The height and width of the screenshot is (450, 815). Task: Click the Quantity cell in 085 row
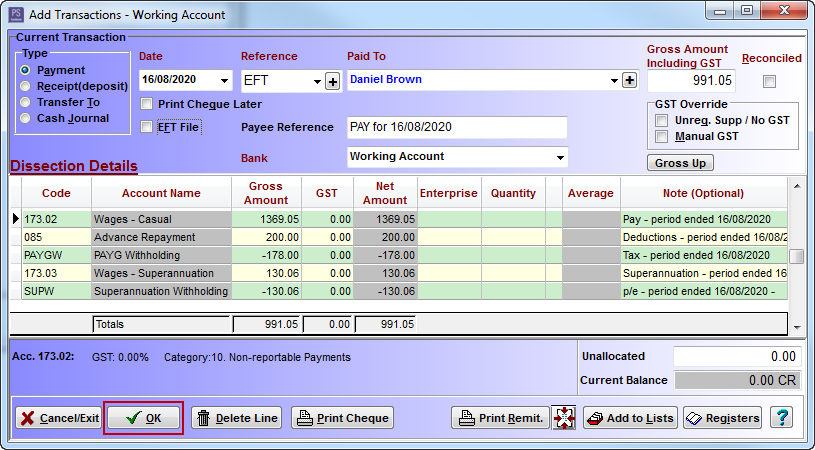point(514,237)
